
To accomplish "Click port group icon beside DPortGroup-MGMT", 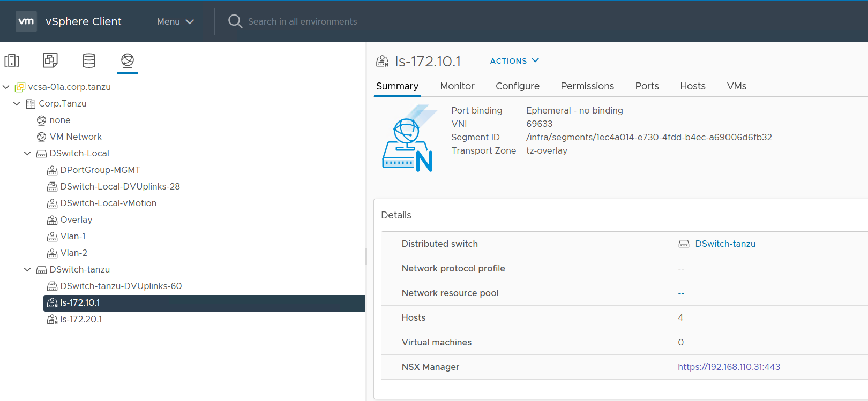I will click(x=52, y=170).
